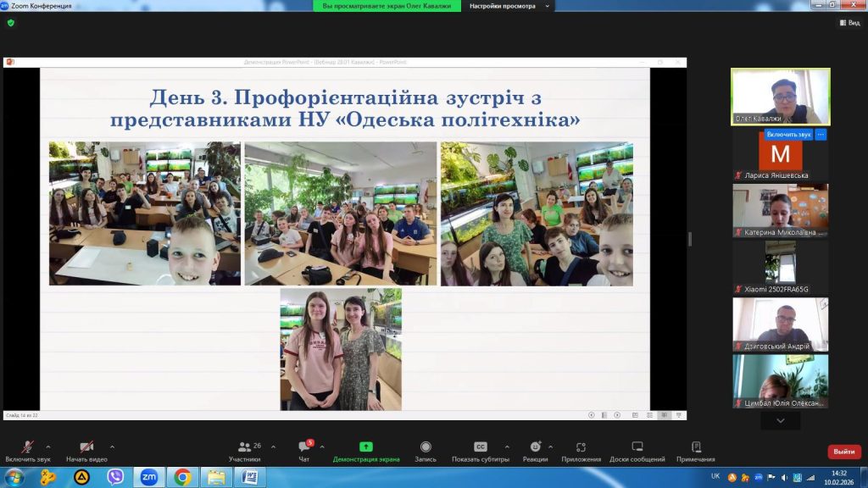Open the Приложения apps panel
This screenshot has width=868, height=488.
pyautogui.click(x=581, y=446)
